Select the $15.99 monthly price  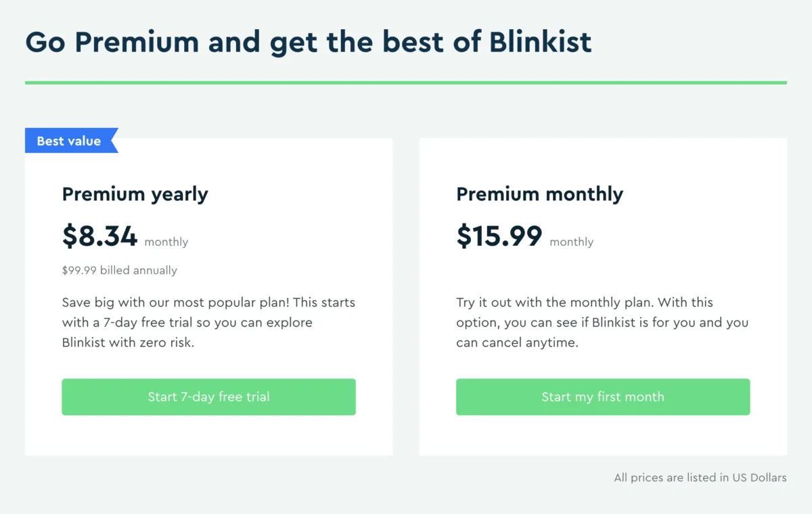499,237
